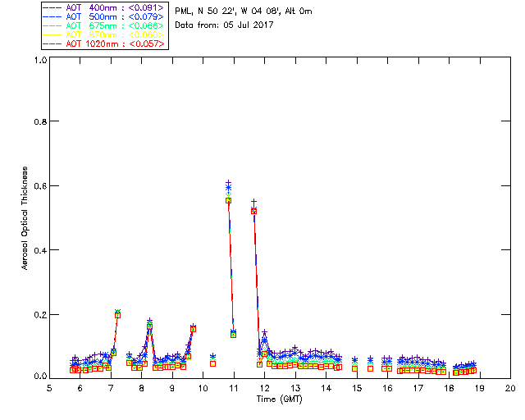The width and height of the screenshot is (525, 420).
Task: Click the isolated data point near 10.3 GMT
Action: point(212,363)
